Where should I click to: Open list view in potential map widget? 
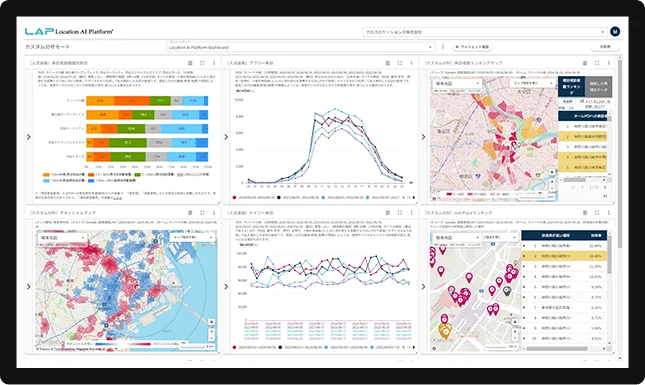click(190, 213)
